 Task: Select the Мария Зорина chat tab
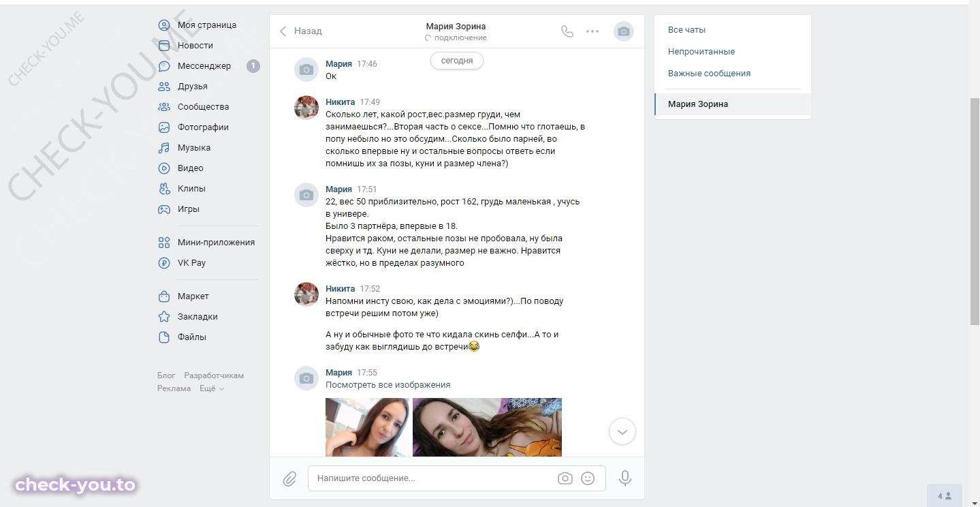point(733,104)
